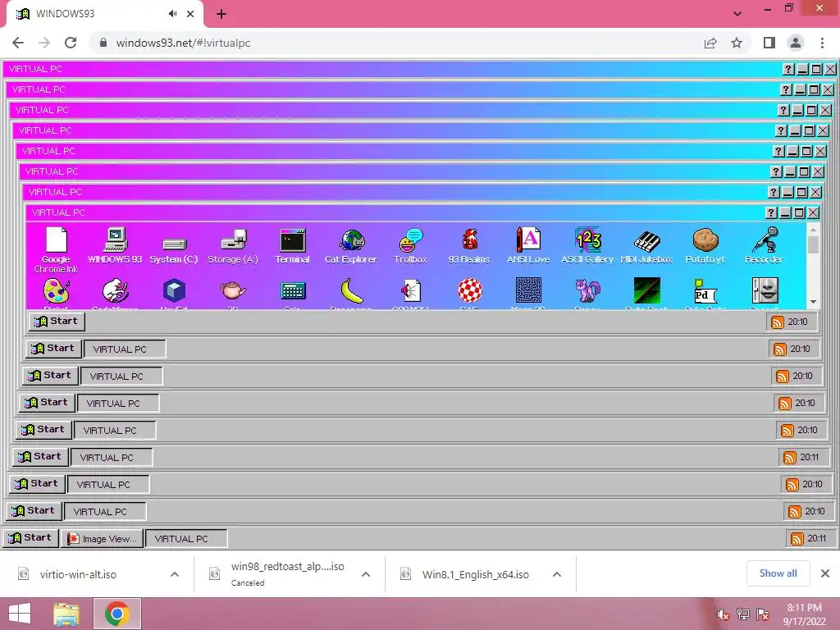Click the scroll up arrow in the innermost Virtual PC window
Screen dimensions: 840x630
pos(813,230)
